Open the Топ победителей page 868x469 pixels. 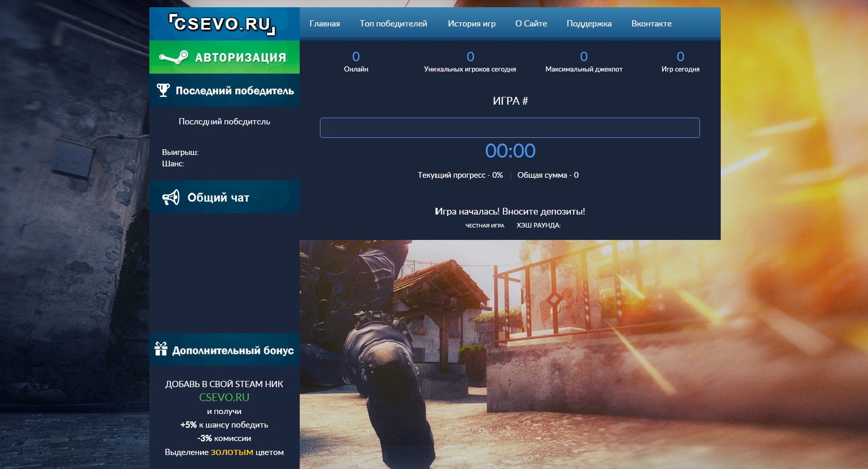394,24
